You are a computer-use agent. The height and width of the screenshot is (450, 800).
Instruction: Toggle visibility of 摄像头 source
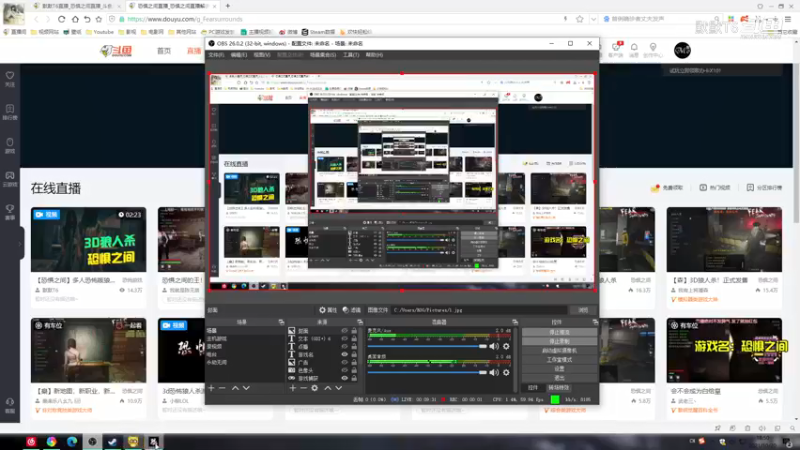click(344, 370)
